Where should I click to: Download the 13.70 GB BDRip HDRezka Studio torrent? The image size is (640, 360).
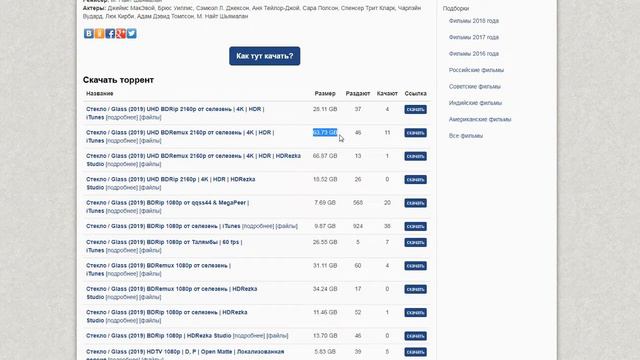coord(416,336)
